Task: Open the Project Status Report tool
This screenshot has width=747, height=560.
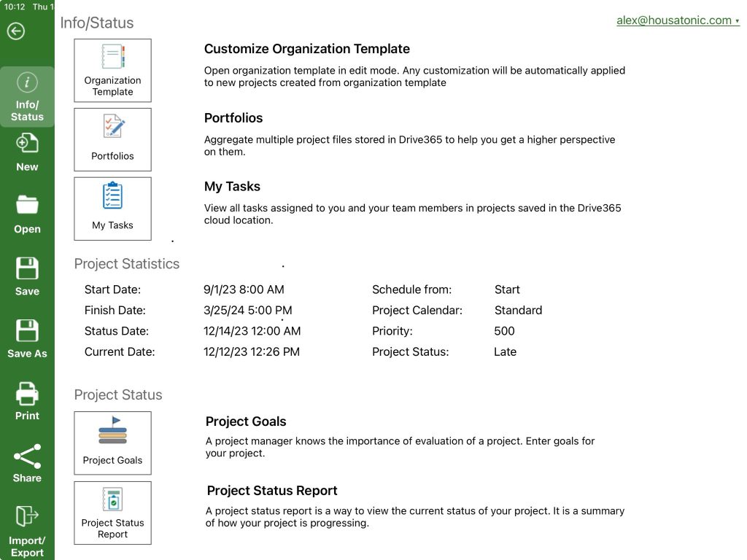Action: 112,512
